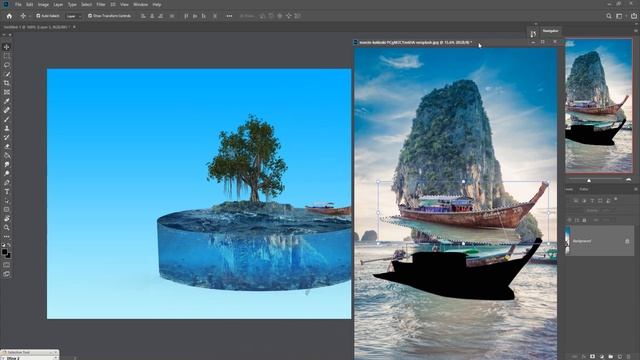Toggle the Auto-Select checkbox
This screenshot has width=640, height=360.
point(38,16)
